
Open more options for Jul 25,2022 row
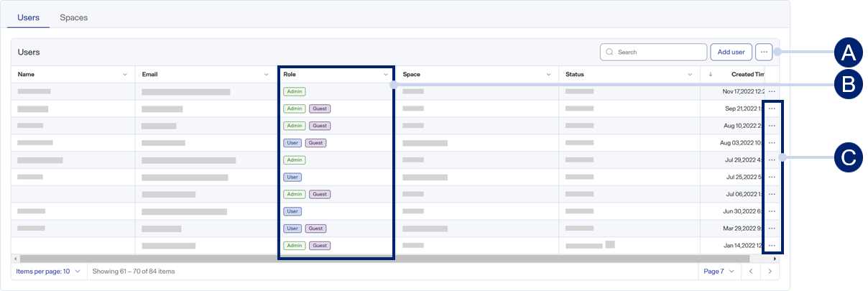pos(772,177)
